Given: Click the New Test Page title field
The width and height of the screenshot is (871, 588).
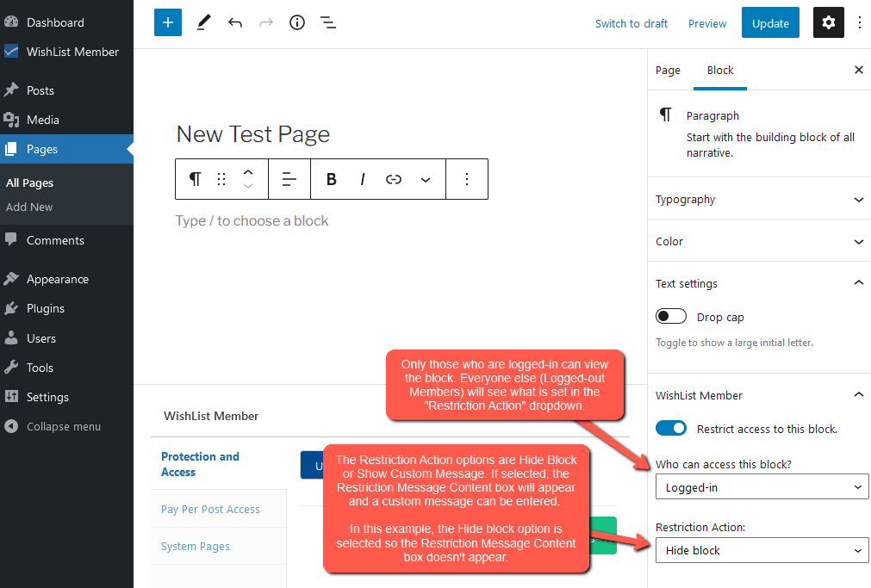Looking at the screenshot, I should (x=252, y=133).
